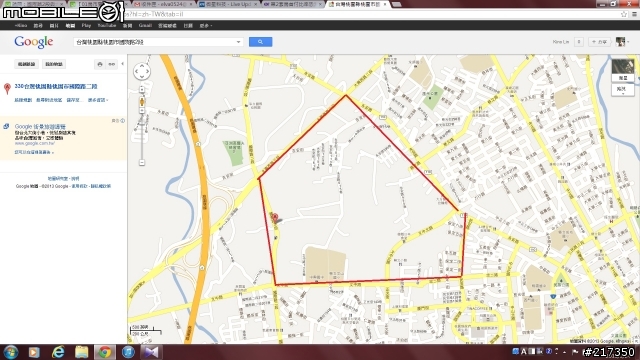
Task: Open YouTube from the Google bar
Action: 107,25
